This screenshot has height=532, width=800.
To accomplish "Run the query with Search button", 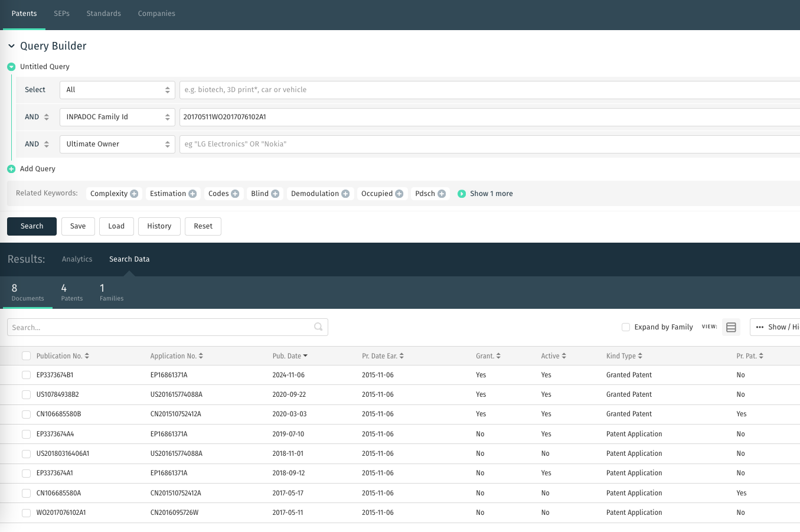I will coord(32,226).
